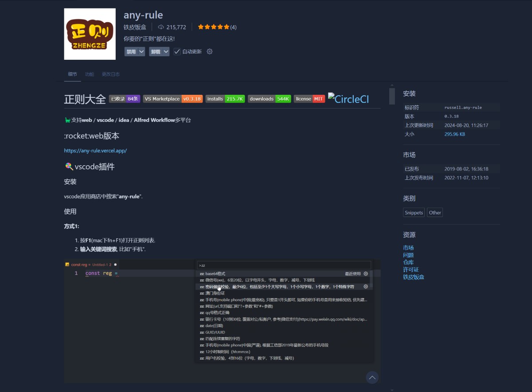Open the any-rule.vercel.app link
This screenshot has width=532, height=392.
(95, 151)
